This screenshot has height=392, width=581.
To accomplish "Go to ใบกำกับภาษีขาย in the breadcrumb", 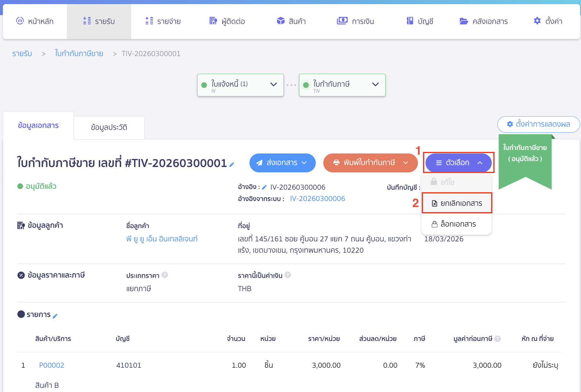I will [79, 54].
